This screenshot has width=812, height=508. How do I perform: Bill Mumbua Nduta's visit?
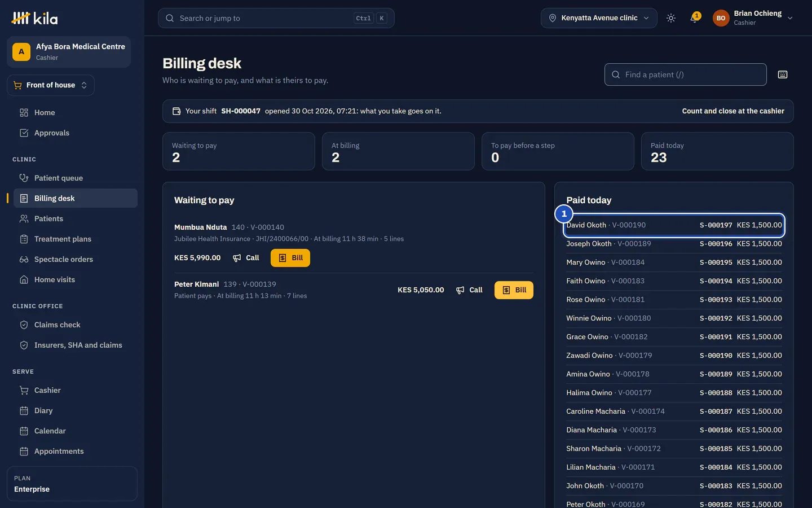coord(290,258)
